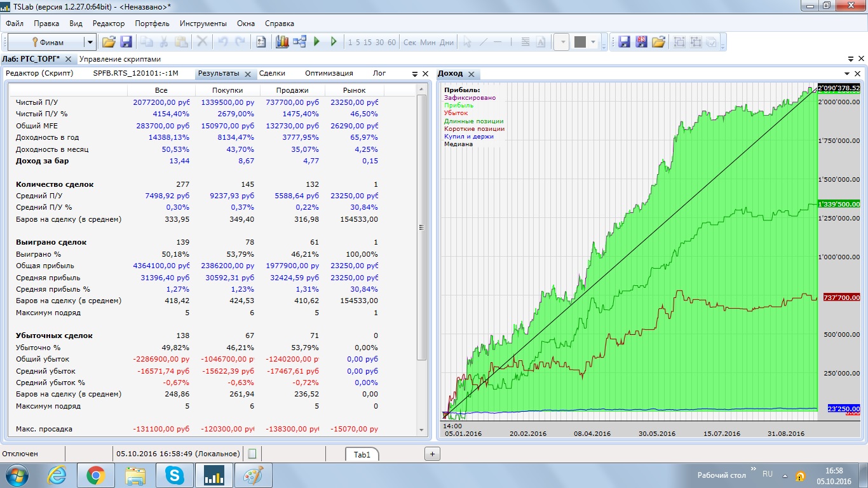This screenshot has width=868, height=488.
Task: Click the save floppy disk icon next to Финам
Action: pos(126,42)
